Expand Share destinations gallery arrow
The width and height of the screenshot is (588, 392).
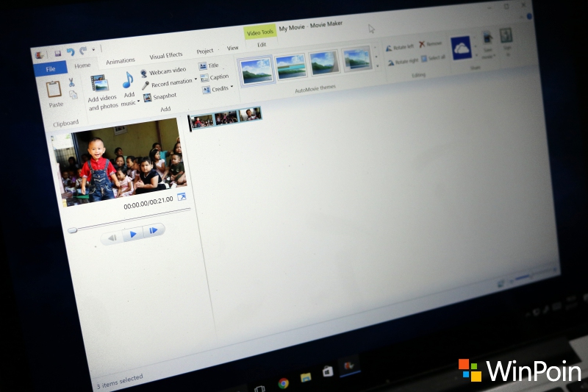pos(476,55)
